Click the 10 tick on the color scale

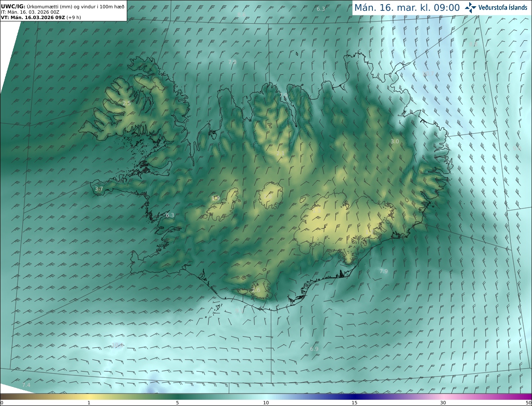(266, 403)
